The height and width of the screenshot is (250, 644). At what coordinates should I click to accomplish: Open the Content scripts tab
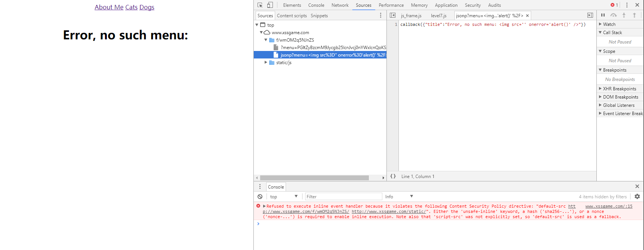tap(292, 16)
